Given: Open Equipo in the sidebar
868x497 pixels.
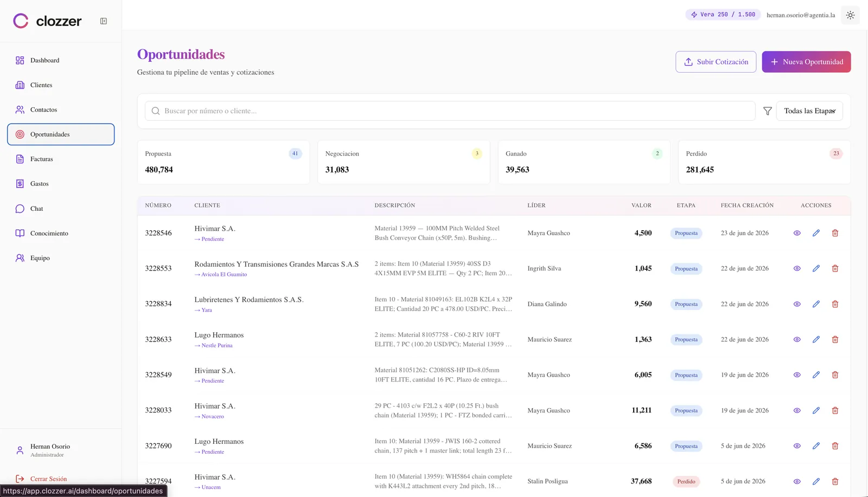Looking at the screenshot, I should [x=61, y=258].
